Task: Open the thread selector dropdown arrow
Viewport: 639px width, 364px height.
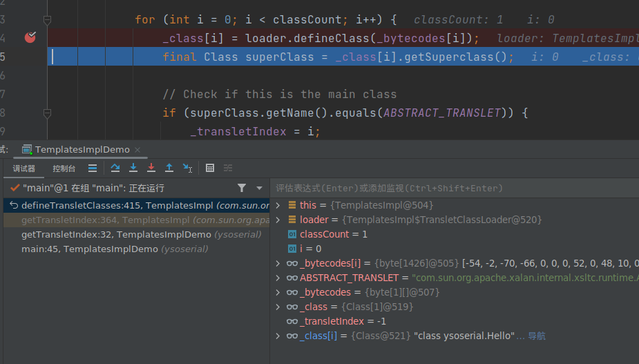Action: click(x=259, y=188)
